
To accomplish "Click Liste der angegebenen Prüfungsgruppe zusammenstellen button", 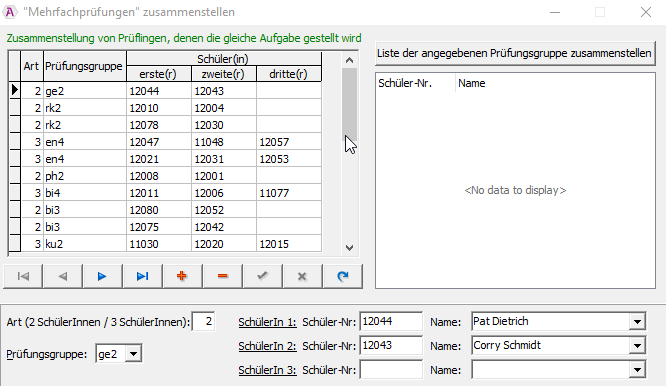I will [514, 54].
